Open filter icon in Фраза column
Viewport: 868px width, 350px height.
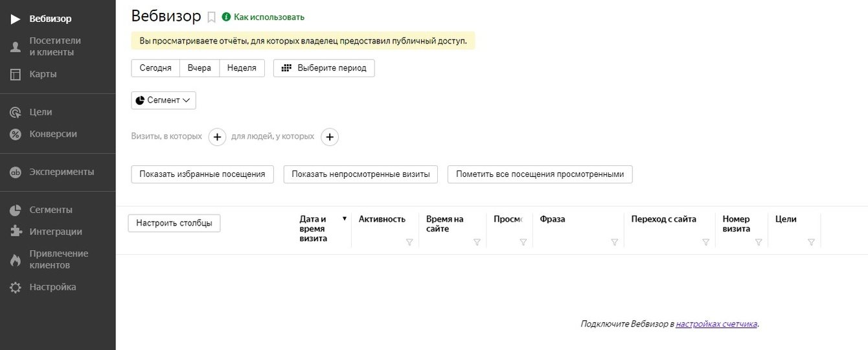615,242
